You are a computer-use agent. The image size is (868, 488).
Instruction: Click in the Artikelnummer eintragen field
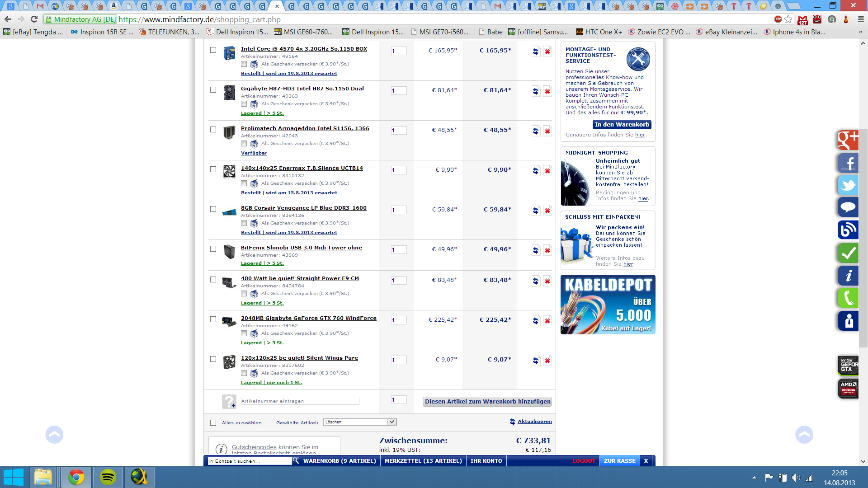point(300,401)
